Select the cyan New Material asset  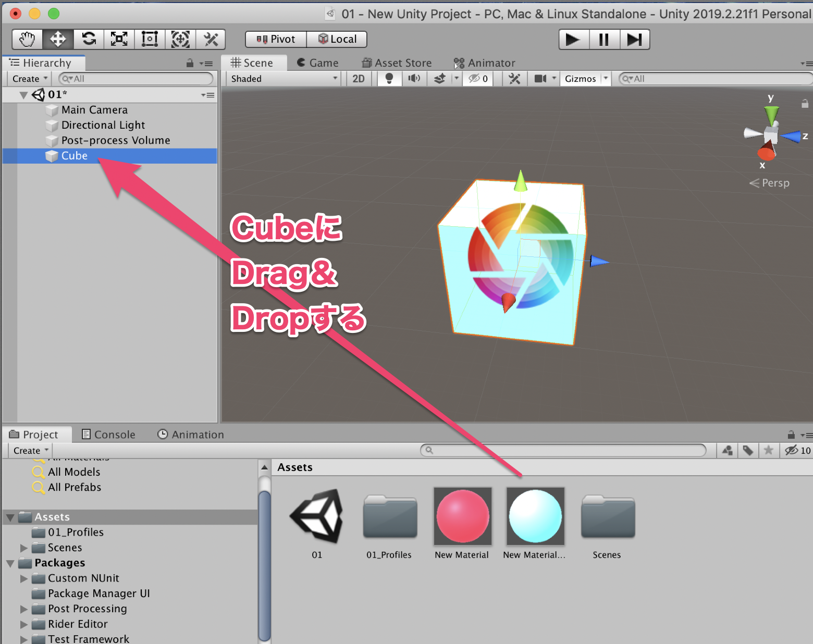(x=535, y=523)
